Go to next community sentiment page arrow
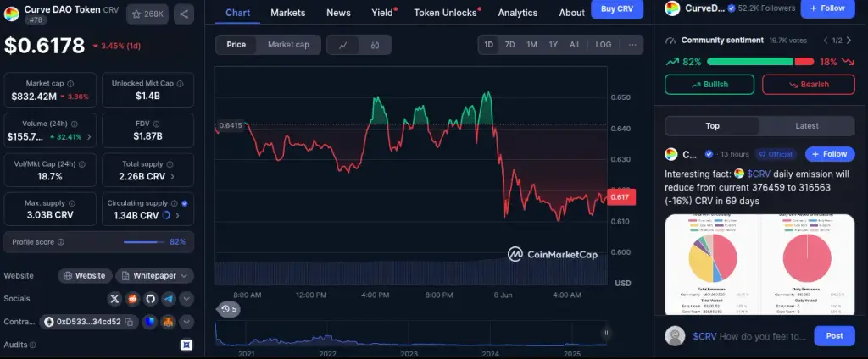 point(849,41)
